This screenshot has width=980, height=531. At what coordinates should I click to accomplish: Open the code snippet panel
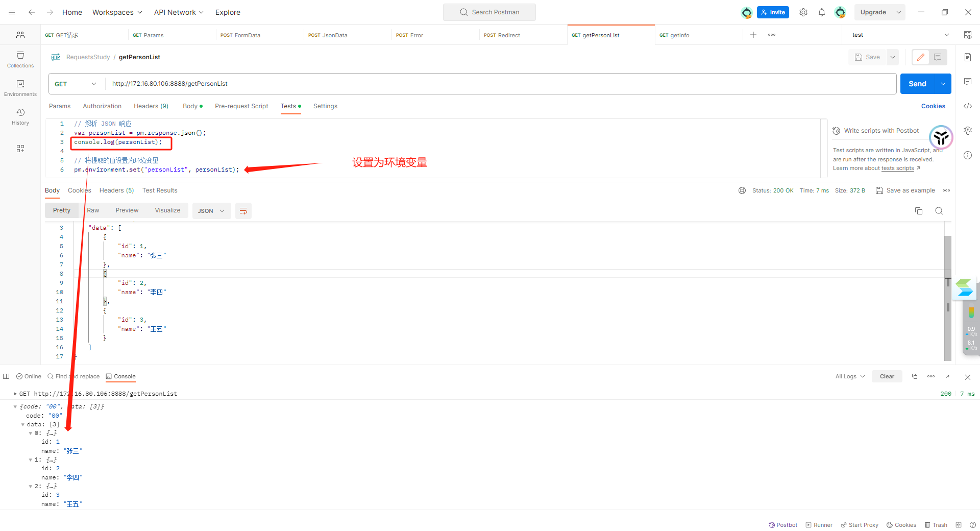click(x=968, y=106)
